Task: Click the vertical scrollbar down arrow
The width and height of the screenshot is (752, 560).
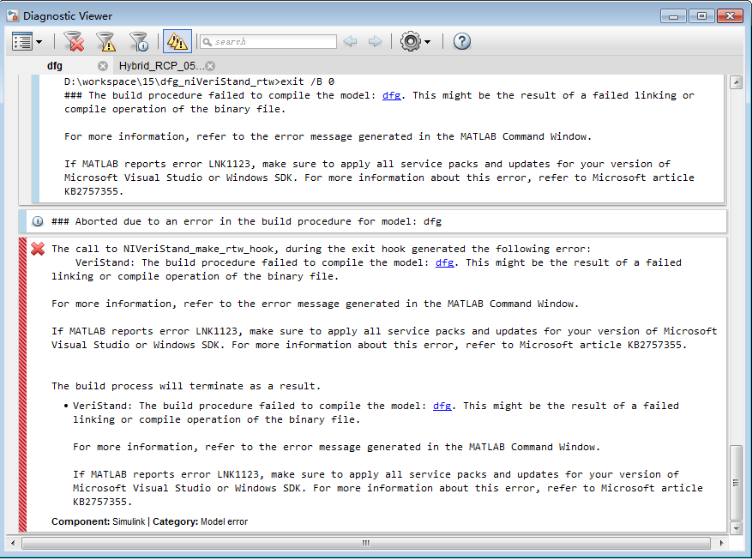Action: (737, 529)
